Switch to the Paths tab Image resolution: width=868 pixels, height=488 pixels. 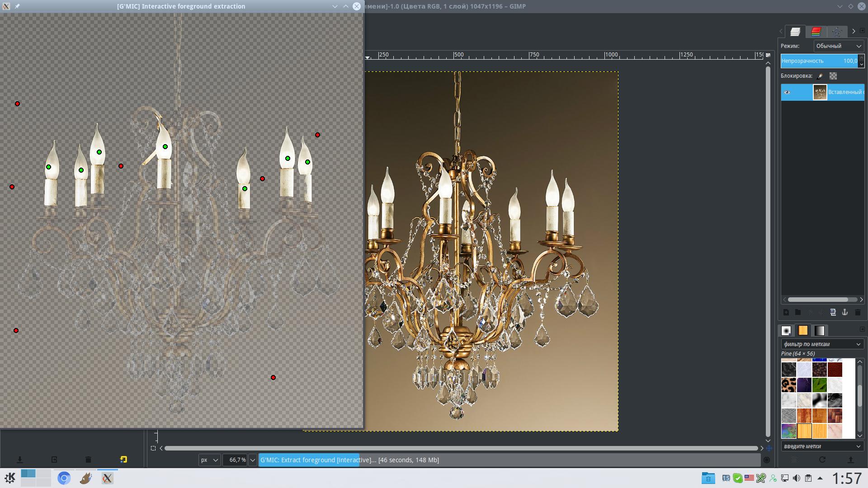pyautogui.click(x=837, y=31)
